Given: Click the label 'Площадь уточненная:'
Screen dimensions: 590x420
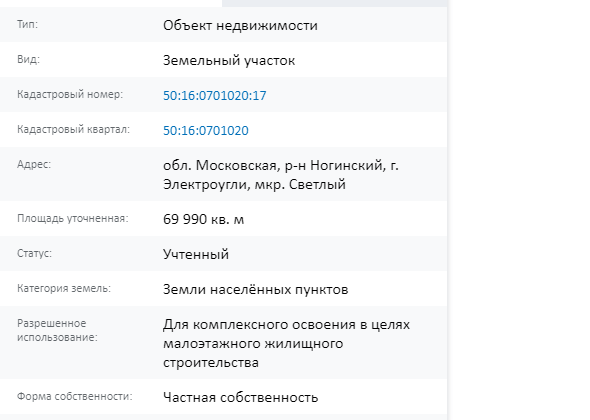Looking at the screenshot, I should click(x=73, y=219).
